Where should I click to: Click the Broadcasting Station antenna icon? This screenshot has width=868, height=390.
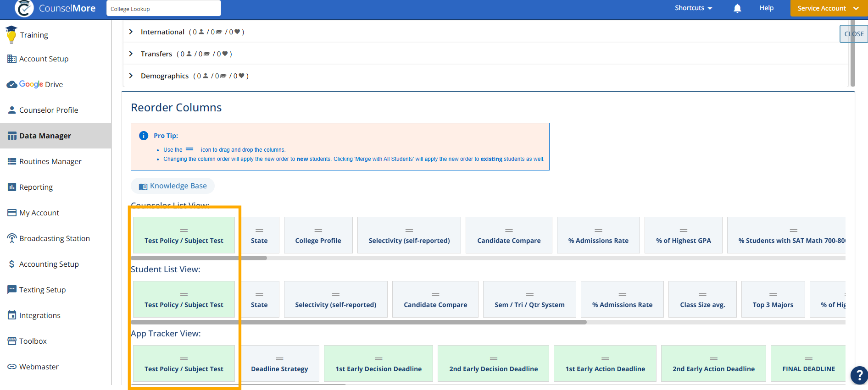coord(12,238)
